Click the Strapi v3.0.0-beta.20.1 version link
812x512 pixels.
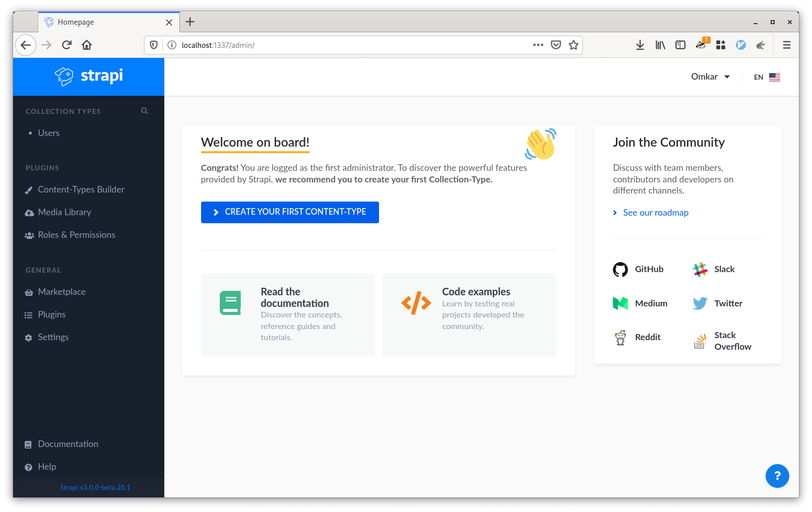coord(95,487)
